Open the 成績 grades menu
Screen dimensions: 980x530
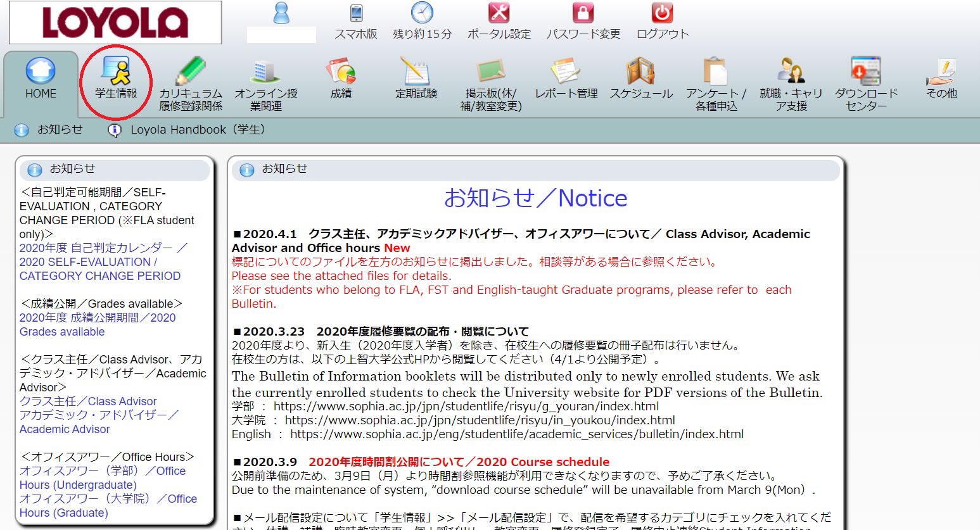pos(341,79)
